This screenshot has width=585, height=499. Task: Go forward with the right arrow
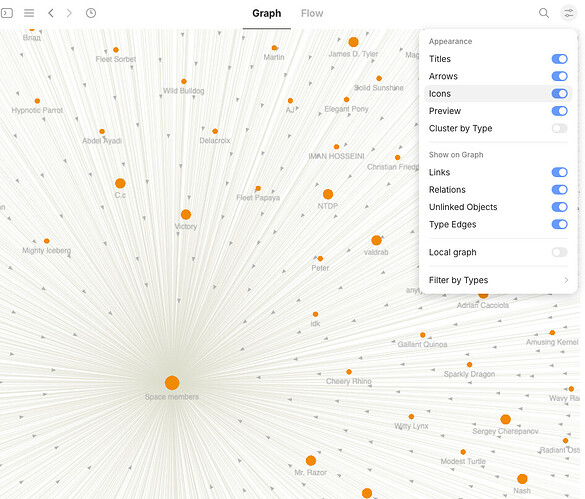[x=69, y=13]
